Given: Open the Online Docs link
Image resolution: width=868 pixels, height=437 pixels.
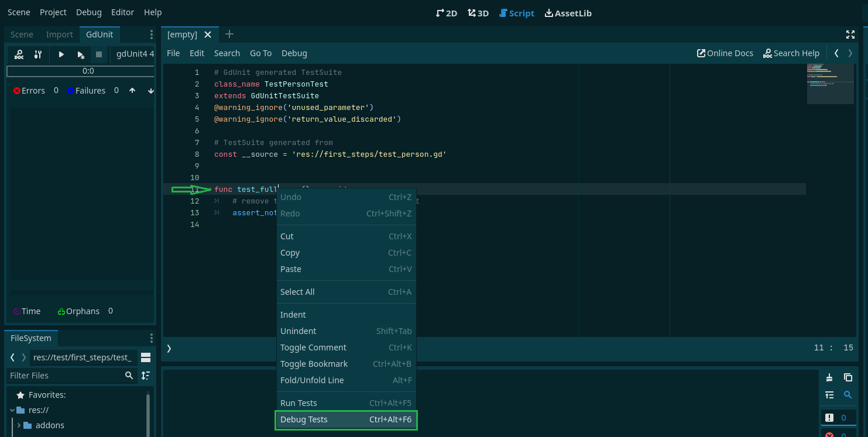Looking at the screenshot, I should click(x=725, y=53).
